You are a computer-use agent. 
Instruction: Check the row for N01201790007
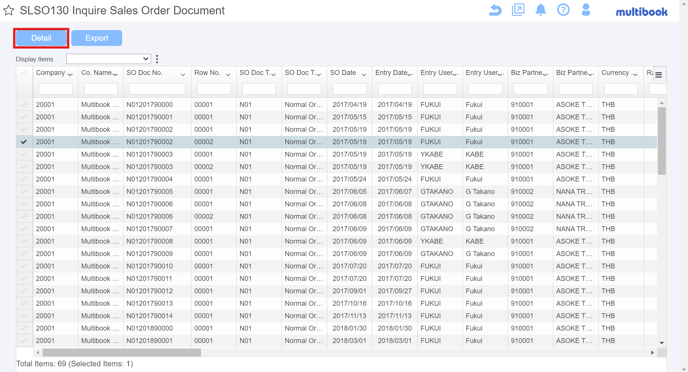click(x=24, y=229)
